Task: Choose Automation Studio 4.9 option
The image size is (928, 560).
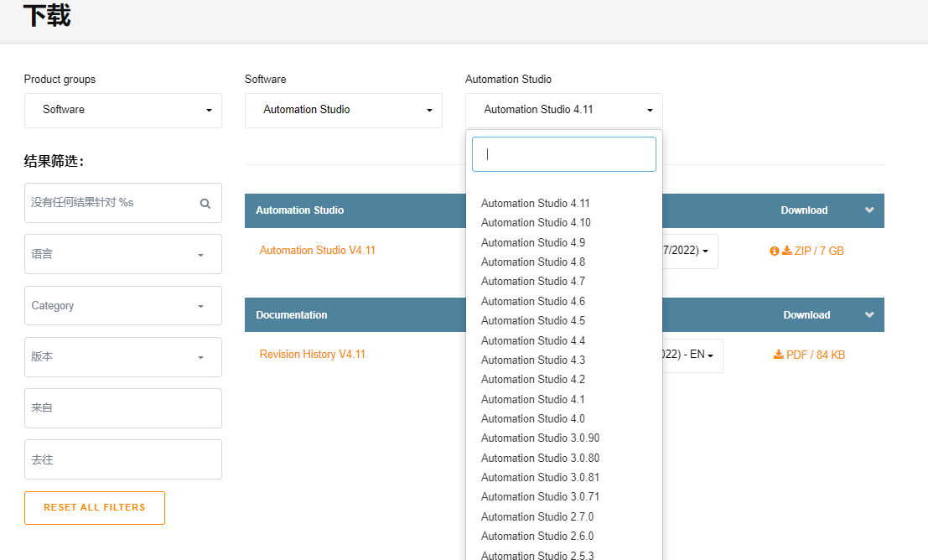Action: [x=532, y=243]
